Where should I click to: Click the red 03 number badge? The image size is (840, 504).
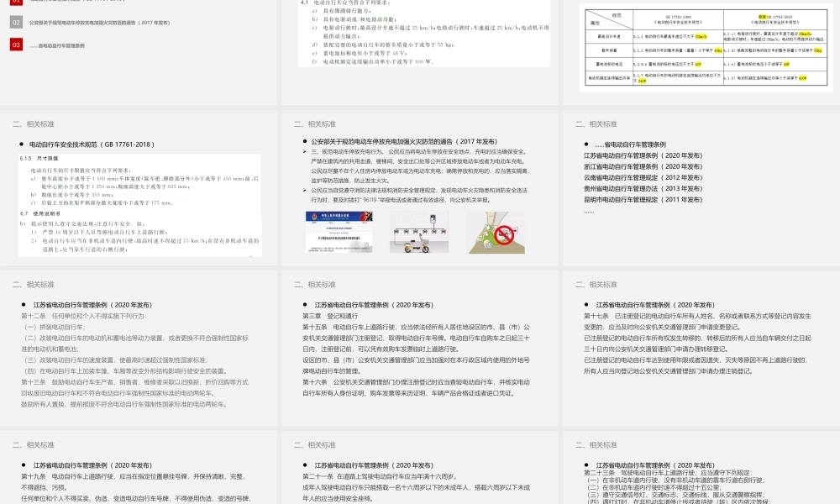(16, 45)
